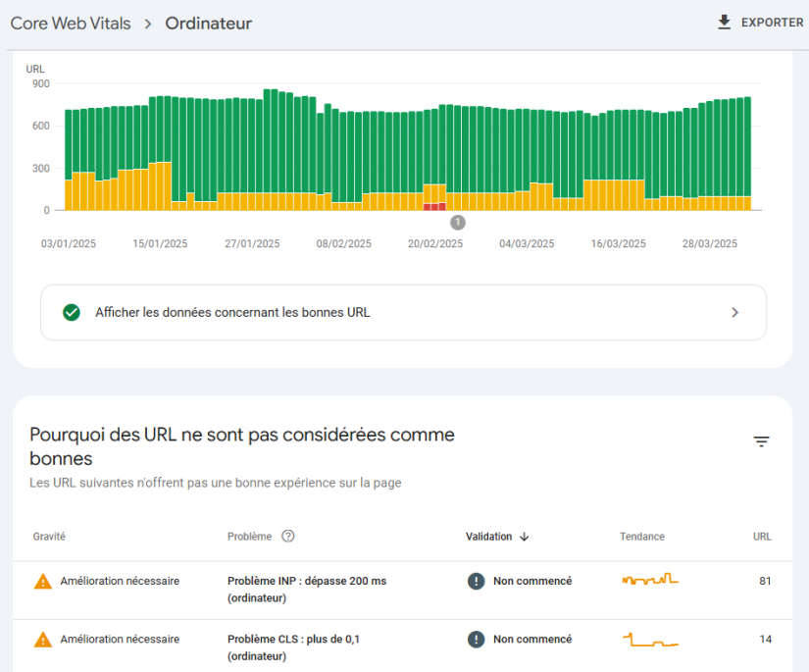Click the CLS trend sparkline

coord(649,639)
